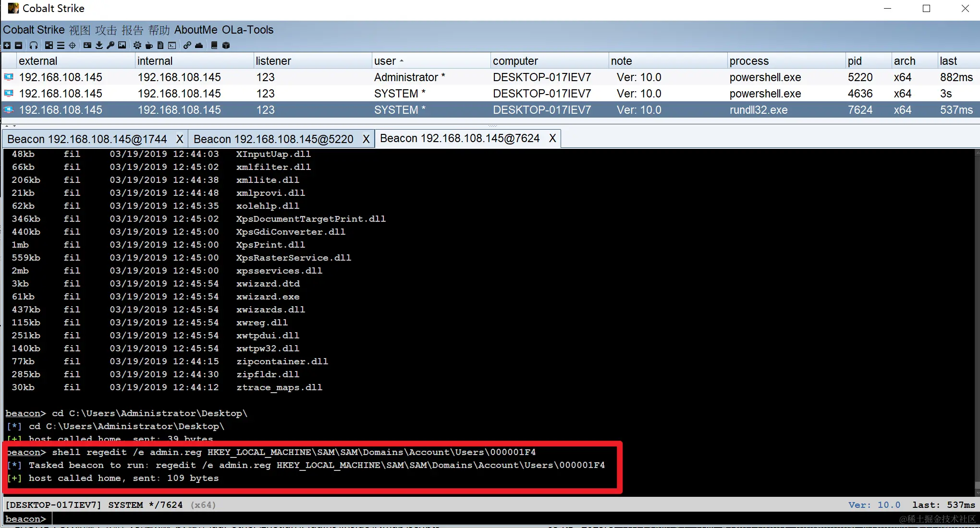Click the beacon command input field
Image resolution: width=980 pixels, height=528 pixels.
480,519
